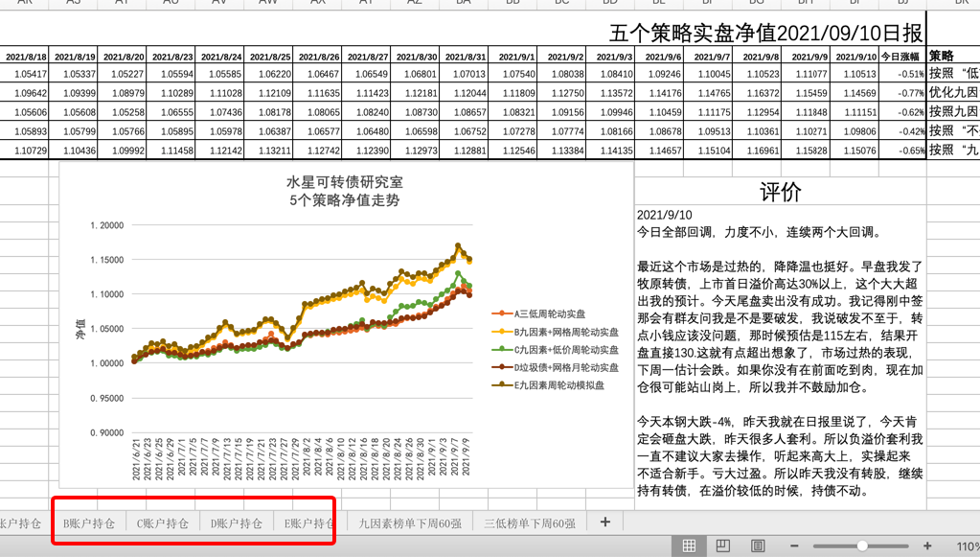
Task: Click the zoom in plus button
Action: click(927, 545)
